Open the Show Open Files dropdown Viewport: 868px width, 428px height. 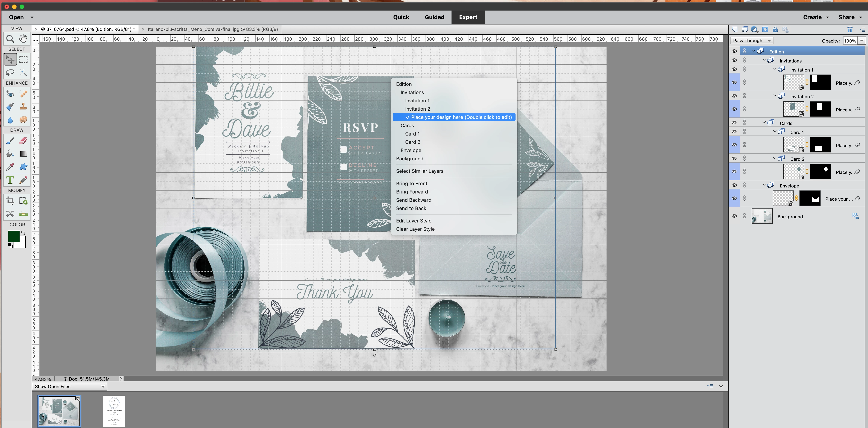point(70,386)
